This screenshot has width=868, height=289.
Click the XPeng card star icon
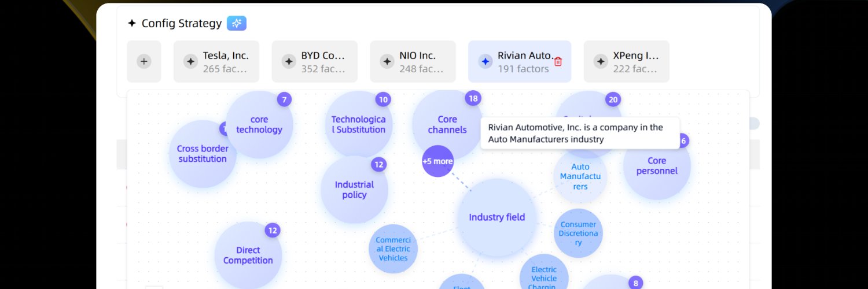(x=601, y=61)
